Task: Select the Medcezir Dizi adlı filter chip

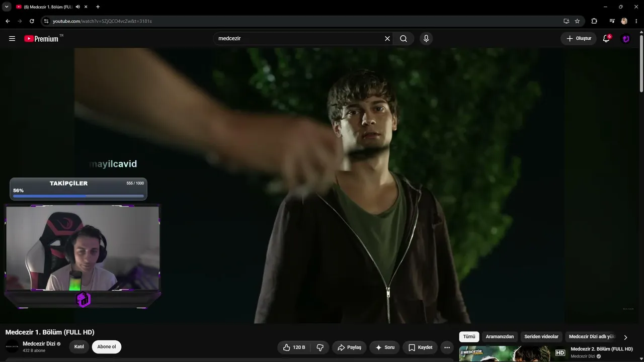Action: click(592, 337)
